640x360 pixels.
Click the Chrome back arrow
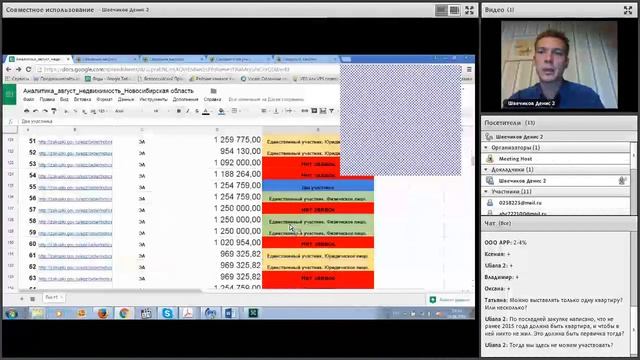click(x=9, y=69)
